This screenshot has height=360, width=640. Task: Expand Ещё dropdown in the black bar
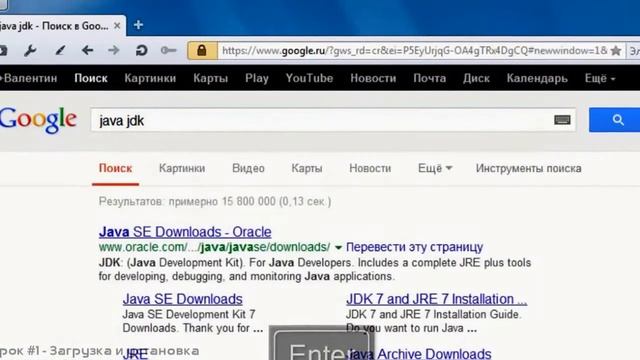(x=600, y=78)
